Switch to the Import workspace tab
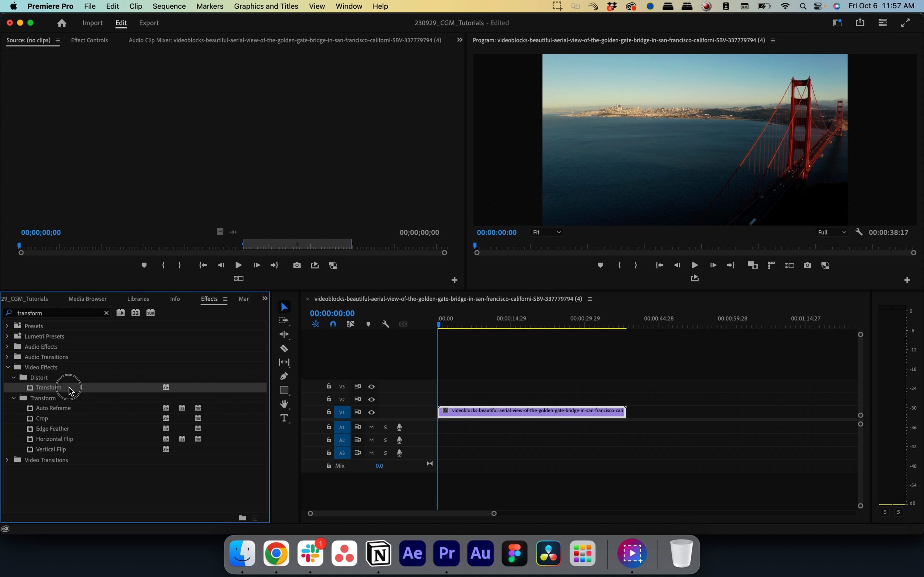This screenshot has width=924, height=577. tap(92, 23)
